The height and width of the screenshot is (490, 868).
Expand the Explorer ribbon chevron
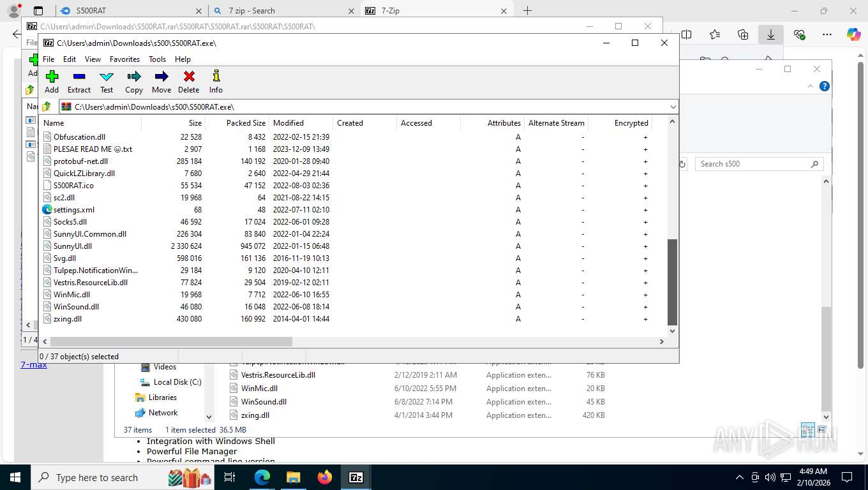[x=811, y=86]
